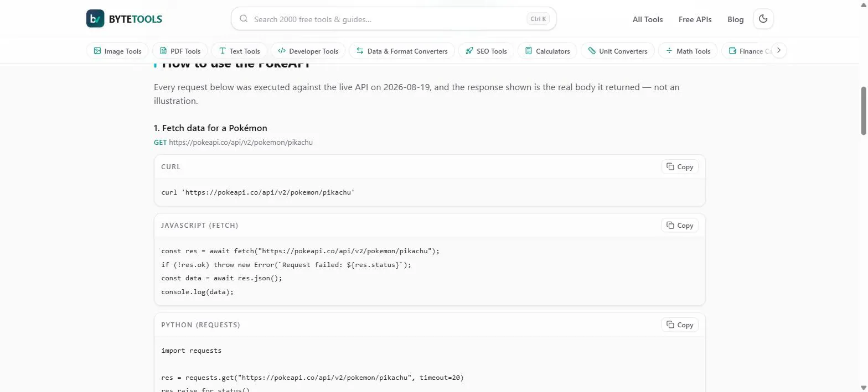The height and width of the screenshot is (392, 868).
Task: Click the 'JAVASCRIPT (FETCH)' block label
Action: click(x=199, y=226)
